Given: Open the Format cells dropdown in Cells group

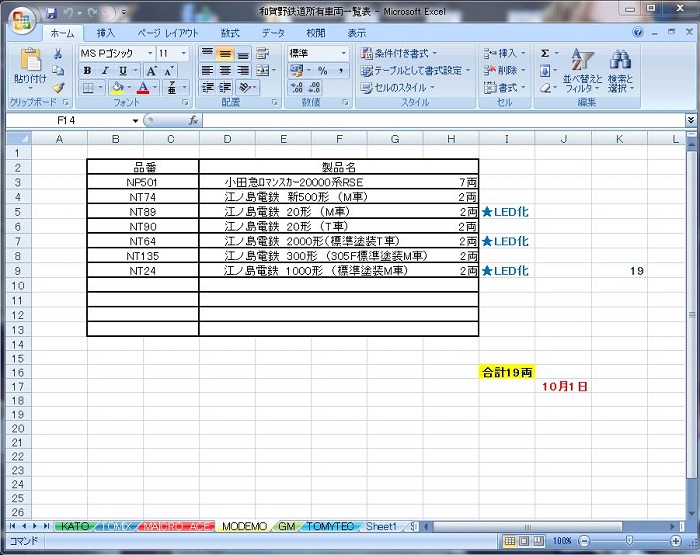Looking at the screenshot, I should [505, 88].
